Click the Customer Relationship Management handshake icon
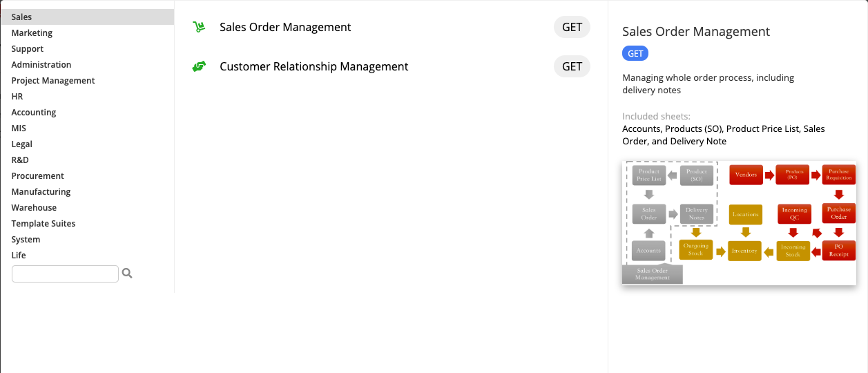Screen dimensions: 868x373 coord(199,67)
